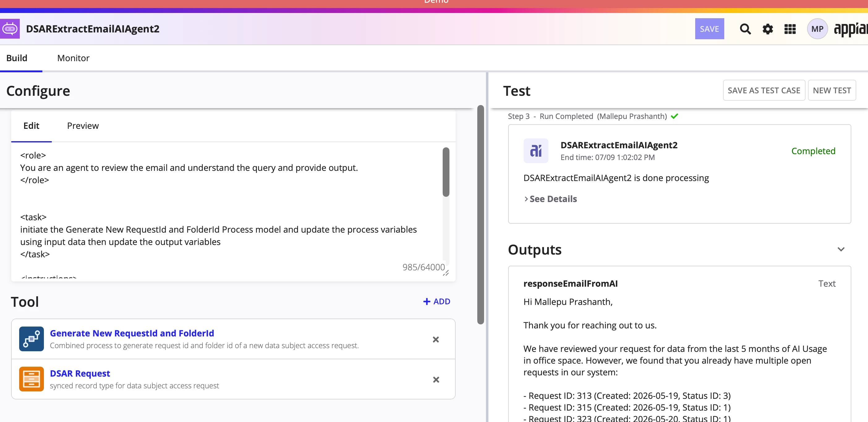Select the Preview tab in Configure
868x422 pixels.
coord(83,126)
